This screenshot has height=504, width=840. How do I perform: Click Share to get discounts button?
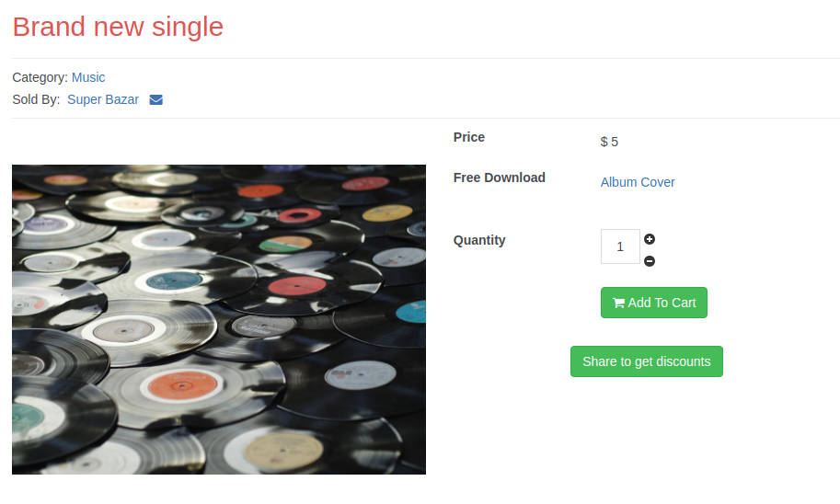[646, 361]
